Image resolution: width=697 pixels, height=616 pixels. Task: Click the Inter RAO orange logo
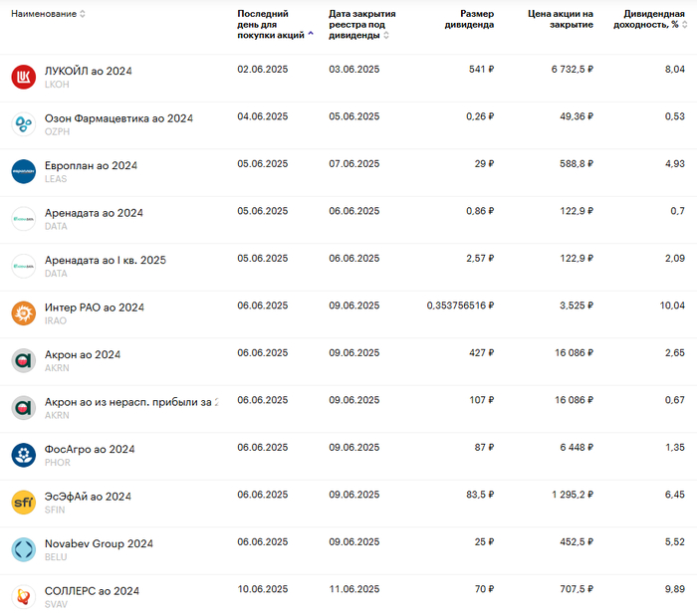pyautogui.click(x=23, y=313)
